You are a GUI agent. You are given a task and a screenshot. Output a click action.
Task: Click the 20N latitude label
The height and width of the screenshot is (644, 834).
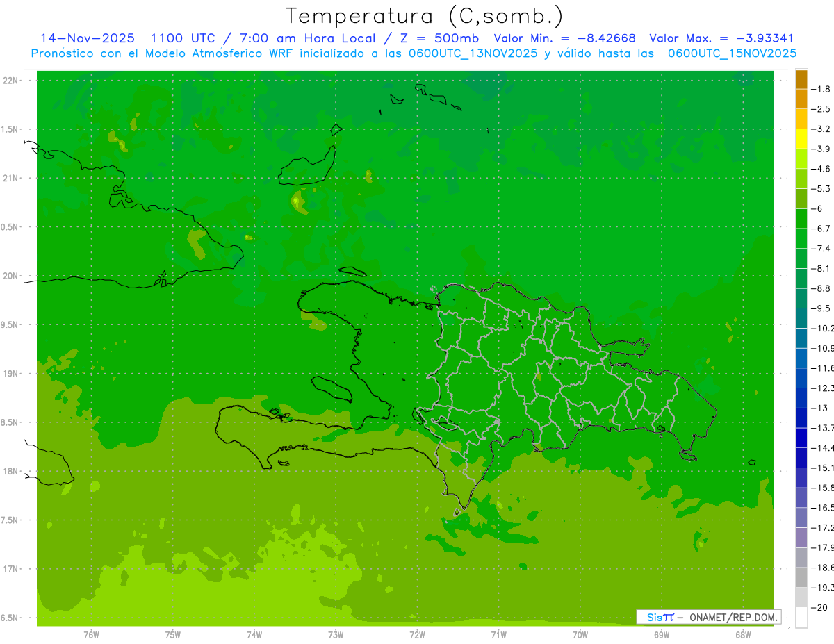11,276
